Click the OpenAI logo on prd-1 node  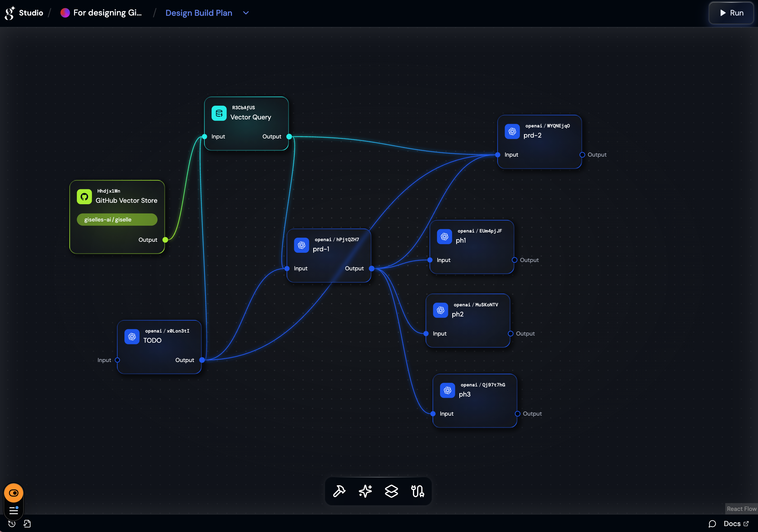pos(301,245)
